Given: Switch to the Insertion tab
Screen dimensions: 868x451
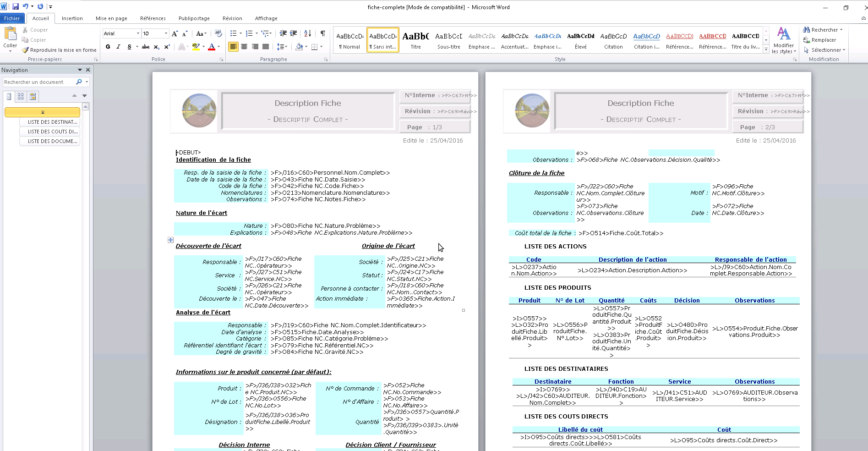Looking at the screenshot, I should point(72,18).
